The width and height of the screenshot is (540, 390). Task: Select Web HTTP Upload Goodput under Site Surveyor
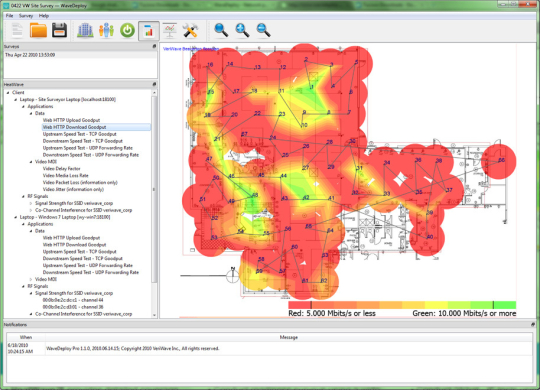(71, 120)
